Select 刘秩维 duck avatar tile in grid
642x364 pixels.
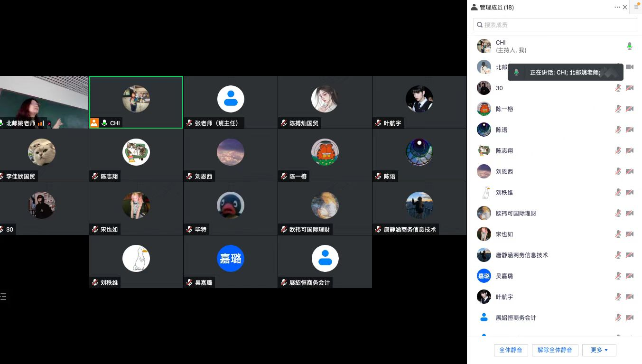(x=136, y=261)
